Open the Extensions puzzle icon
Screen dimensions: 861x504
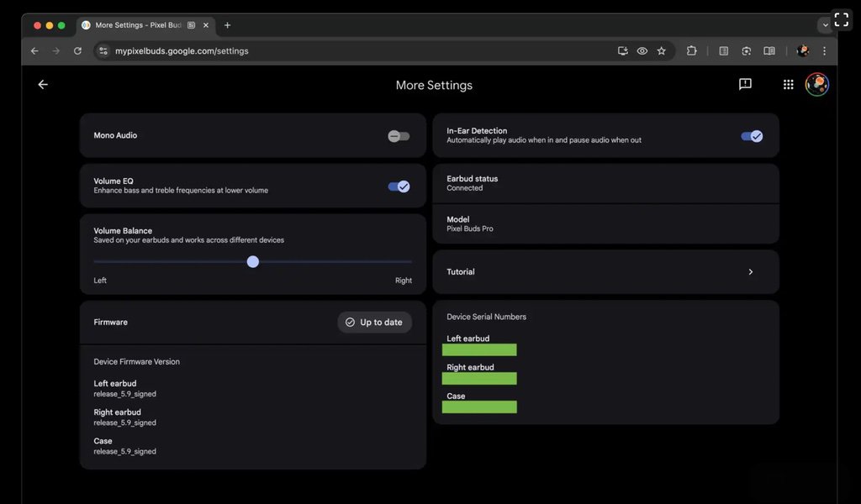[691, 51]
